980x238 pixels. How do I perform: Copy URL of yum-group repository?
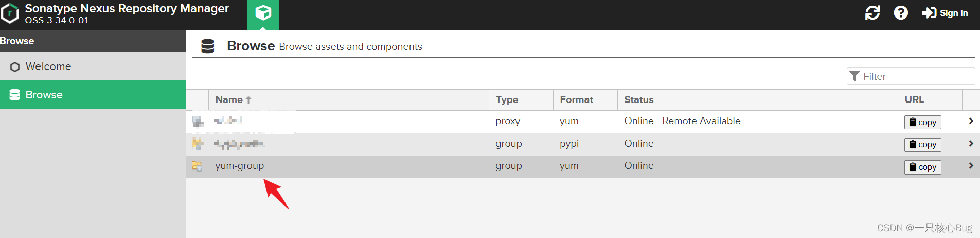[x=922, y=167]
